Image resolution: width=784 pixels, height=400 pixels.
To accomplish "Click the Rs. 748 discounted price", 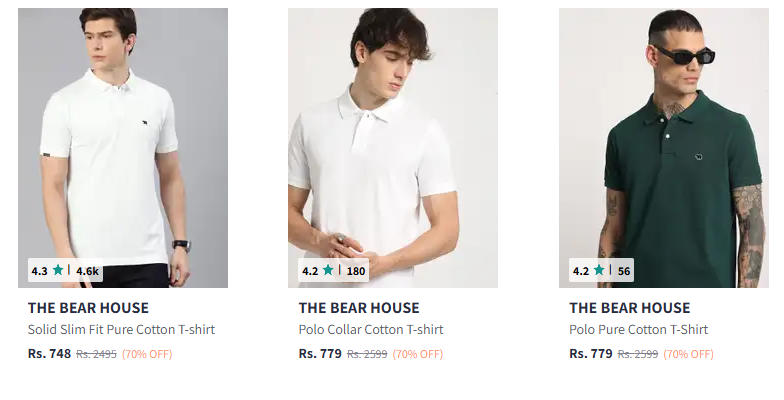I will coord(49,353).
